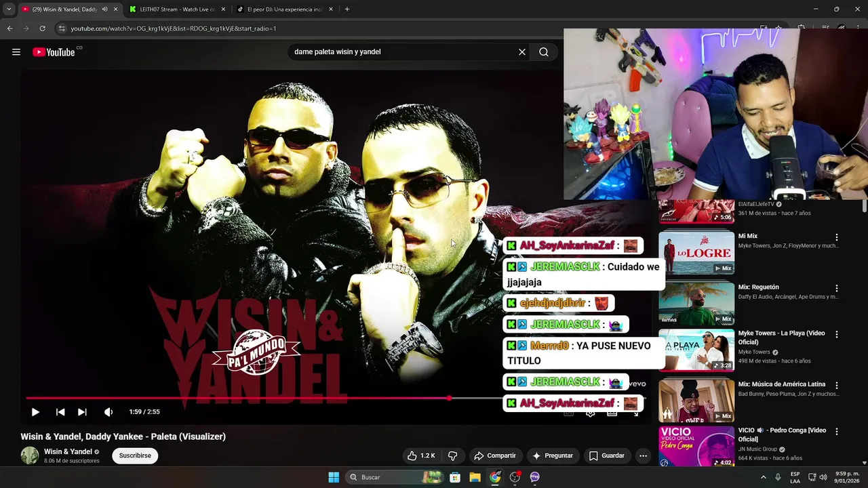Open File Explorer from the taskbar
This screenshot has width=868, height=488.
[475, 477]
